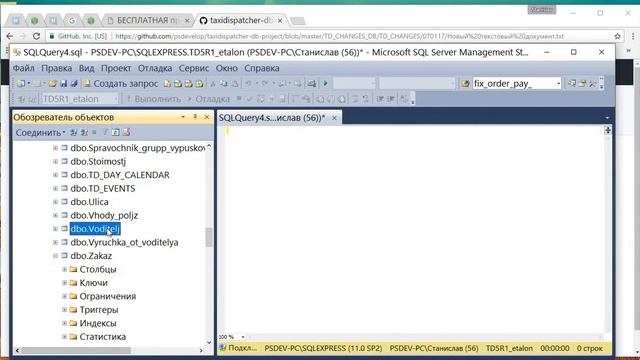The height and width of the screenshot is (360, 640).
Task: Select the dbo.Ulica table row
Action: pos(89,202)
